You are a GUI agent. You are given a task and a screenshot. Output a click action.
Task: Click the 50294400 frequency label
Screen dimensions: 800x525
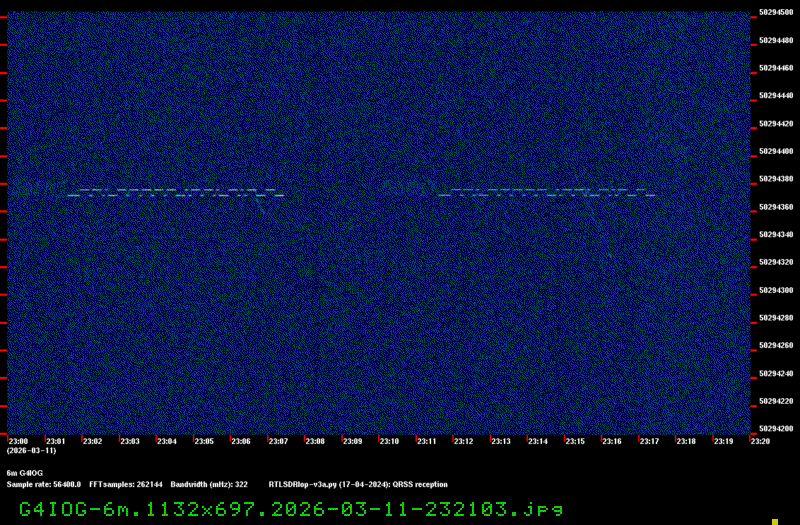tap(776, 152)
